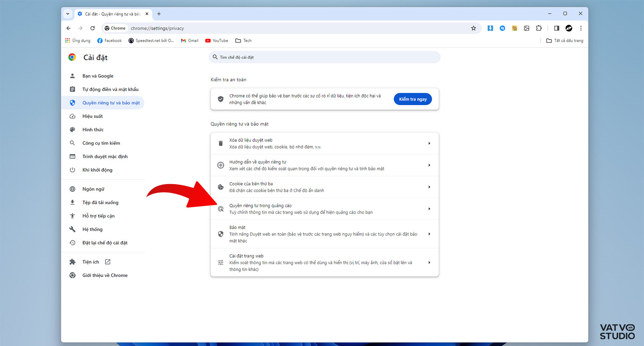Bookmark this page with the star icon
Viewport: 644px width, 346px height.
click(473, 28)
